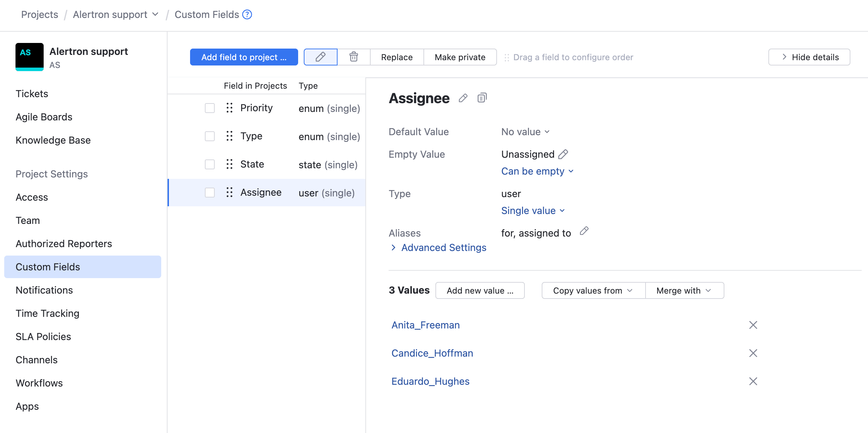Click the pencil icon beside the Assignee title
Image resolution: width=868 pixels, height=433 pixels.
pos(463,98)
